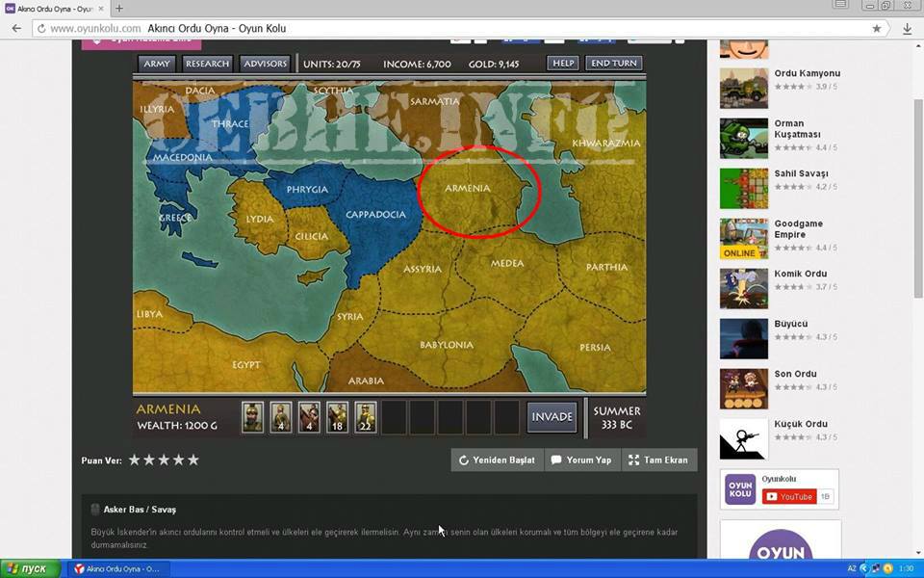Viewport: 924px width, 578px height.
Task: Click the Egypt province label
Action: 245,365
